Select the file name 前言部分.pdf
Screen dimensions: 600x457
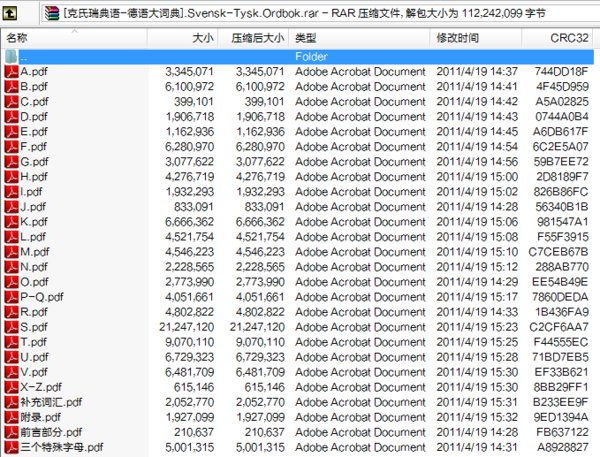point(51,432)
